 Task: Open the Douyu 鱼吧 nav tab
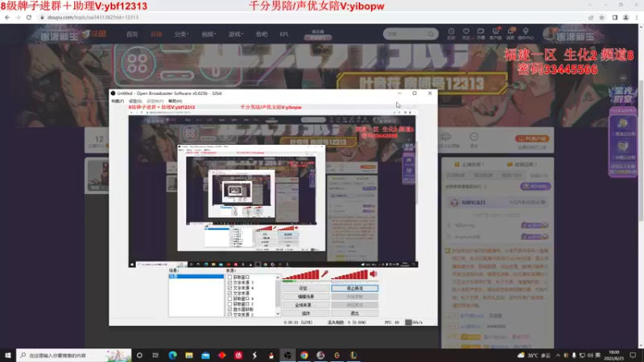click(x=262, y=34)
